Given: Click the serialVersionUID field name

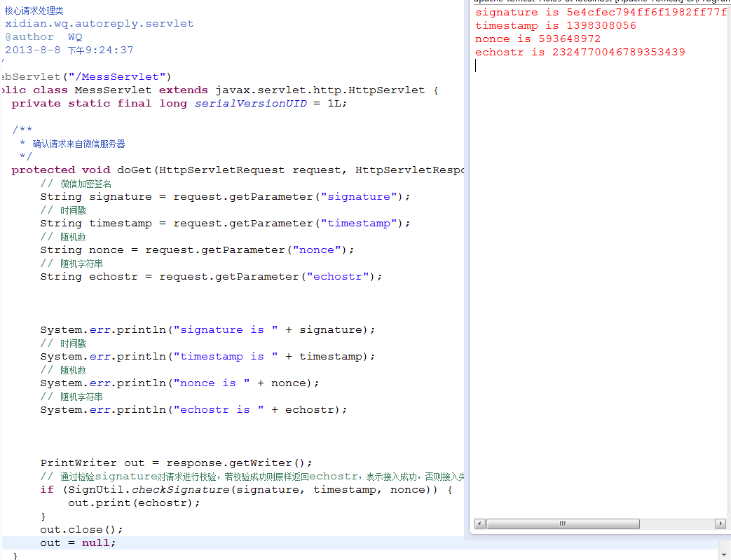Looking at the screenshot, I should [251, 104].
